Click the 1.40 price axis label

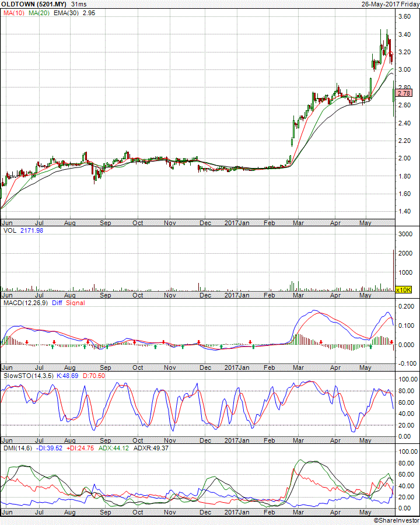pos(405,211)
